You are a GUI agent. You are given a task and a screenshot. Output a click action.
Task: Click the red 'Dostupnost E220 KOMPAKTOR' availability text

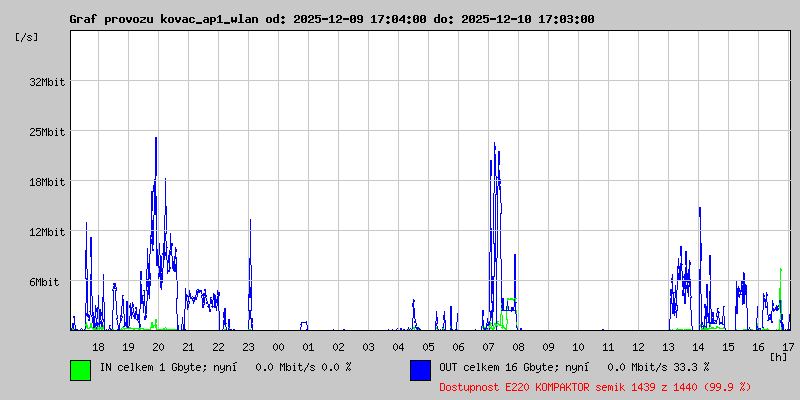click(595, 387)
